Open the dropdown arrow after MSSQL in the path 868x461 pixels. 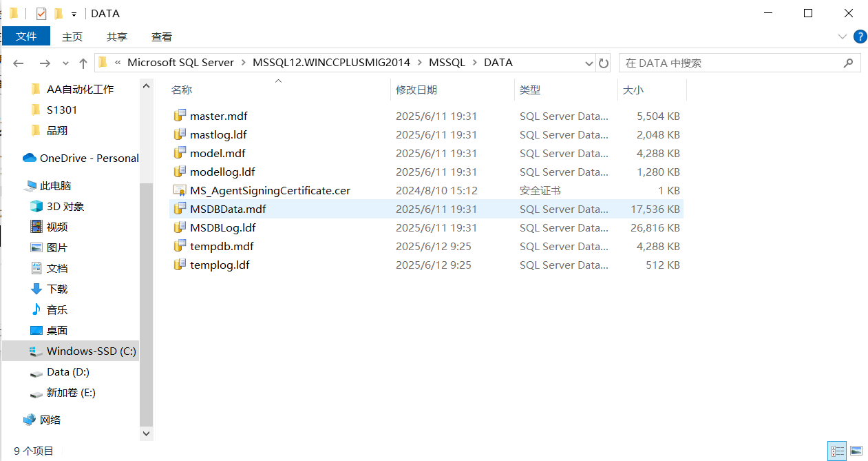point(475,63)
